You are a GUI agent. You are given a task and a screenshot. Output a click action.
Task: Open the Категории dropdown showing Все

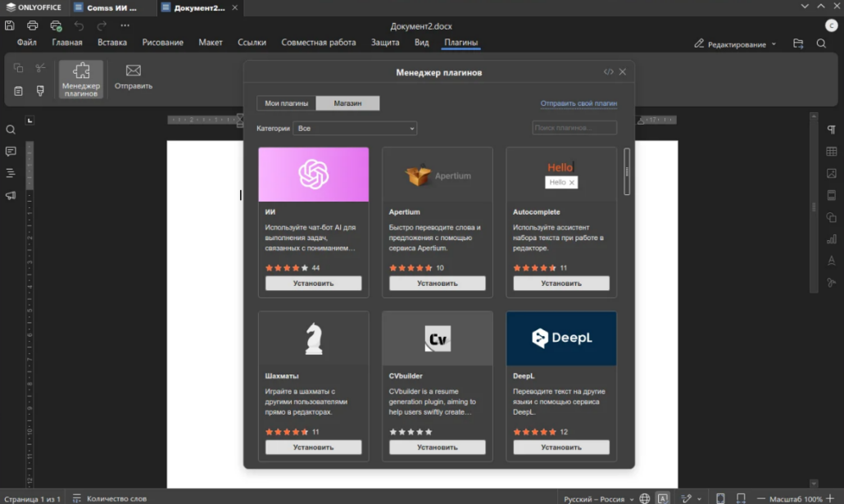point(355,128)
